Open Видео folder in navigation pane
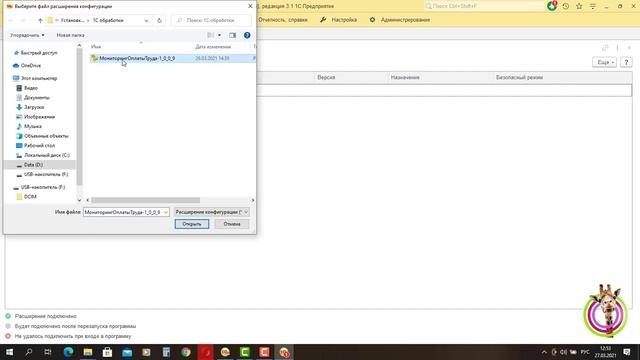The width and height of the screenshot is (640, 360). point(31,88)
